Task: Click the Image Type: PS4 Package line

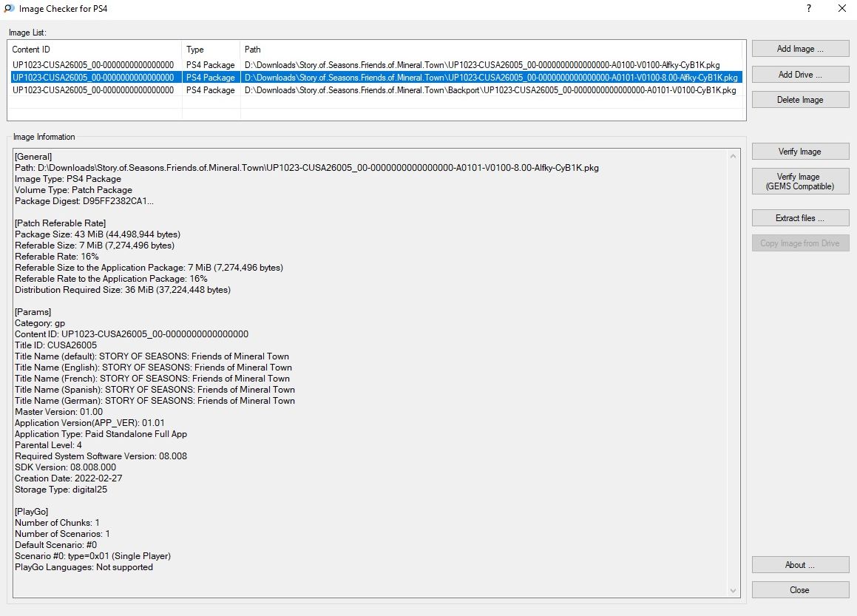Action: pos(68,179)
